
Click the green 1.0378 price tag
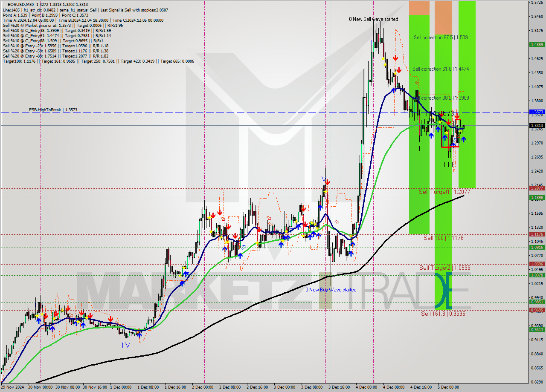pyautogui.click(x=537, y=275)
